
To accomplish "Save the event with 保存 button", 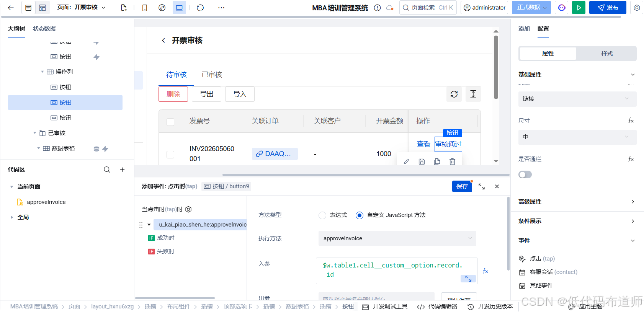I will pos(462,186).
